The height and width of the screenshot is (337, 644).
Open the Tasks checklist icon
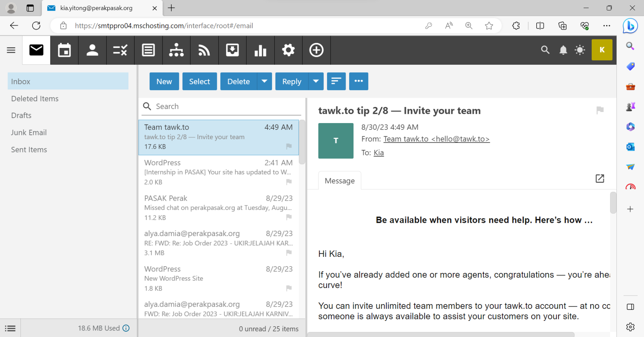pyautogui.click(x=120, y=50)
